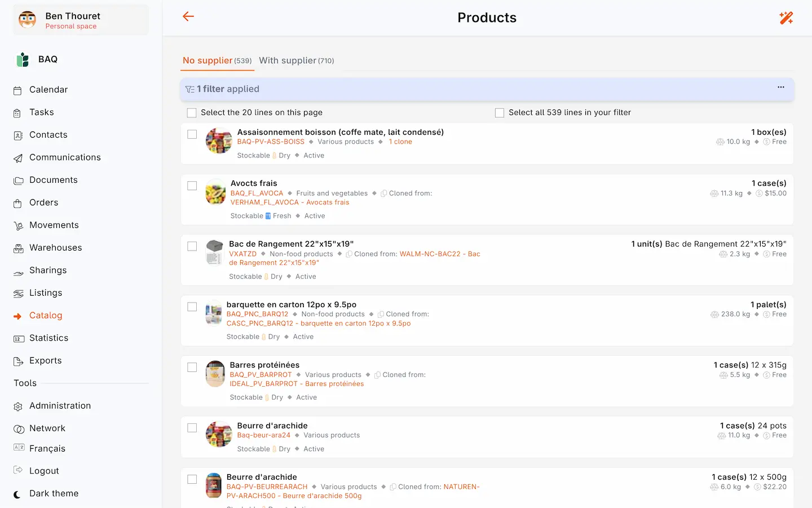This screenshot has height=508, width=812.
Task: Click the BAQ organization logo
Action: [x=23, y=59]
